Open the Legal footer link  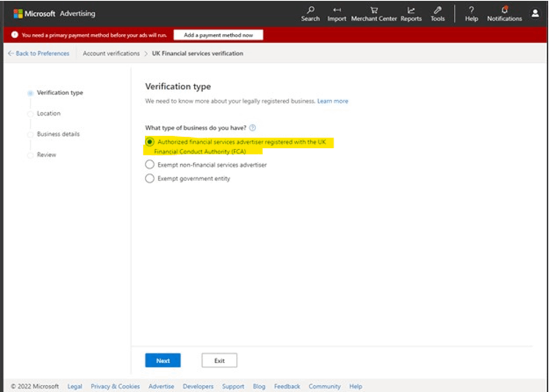[x=74, y=386]
